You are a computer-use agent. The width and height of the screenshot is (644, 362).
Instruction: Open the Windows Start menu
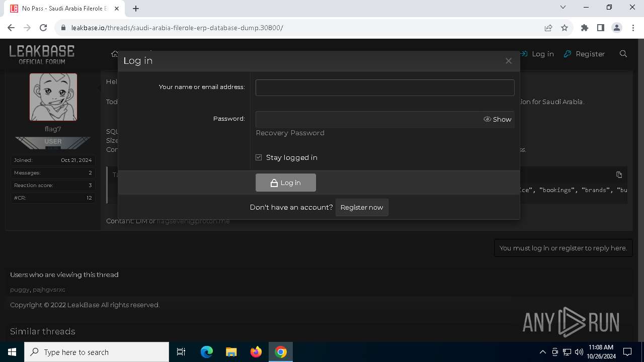(12, 352)
